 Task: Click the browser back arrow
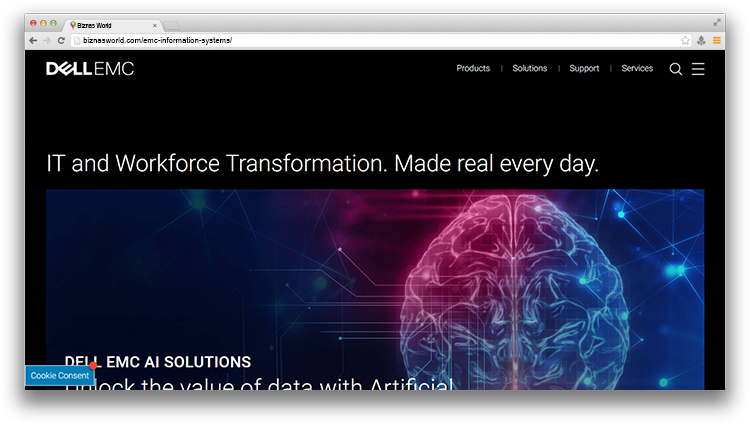point(33,41)
